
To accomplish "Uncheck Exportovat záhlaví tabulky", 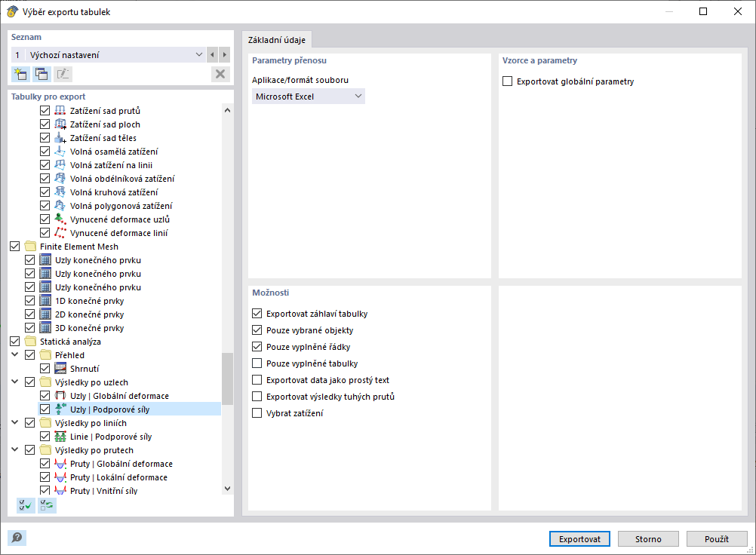I will [257, 314].
